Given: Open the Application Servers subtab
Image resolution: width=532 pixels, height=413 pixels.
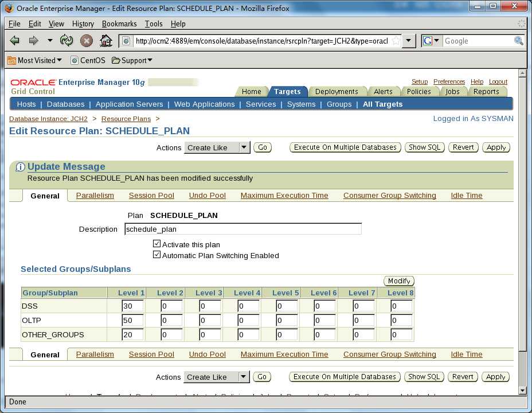Looking at the screenshot, I should 129,104.
